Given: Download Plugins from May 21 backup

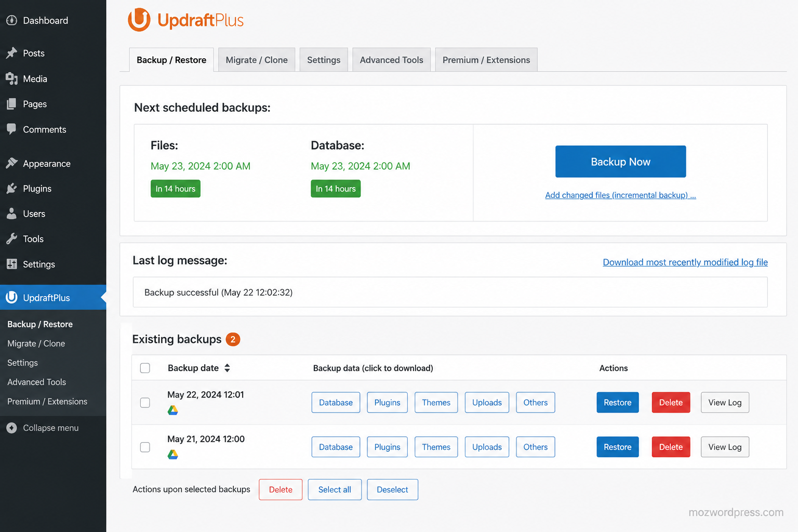Looking at the screenshot, I should [387, 447].
